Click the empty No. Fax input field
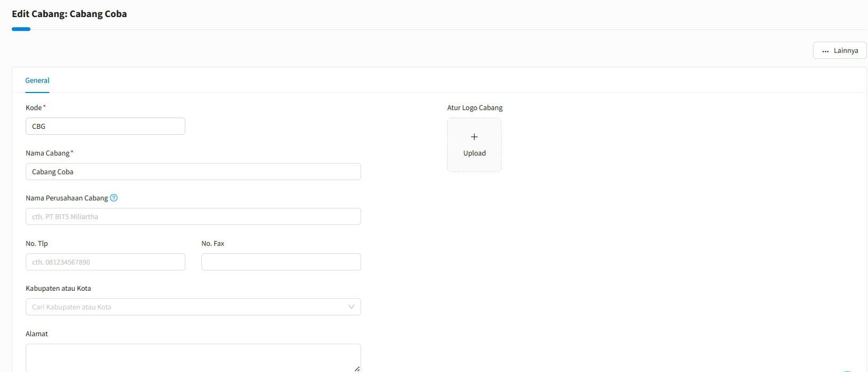This screenshot has width=868, height=372. click(281, 262)
